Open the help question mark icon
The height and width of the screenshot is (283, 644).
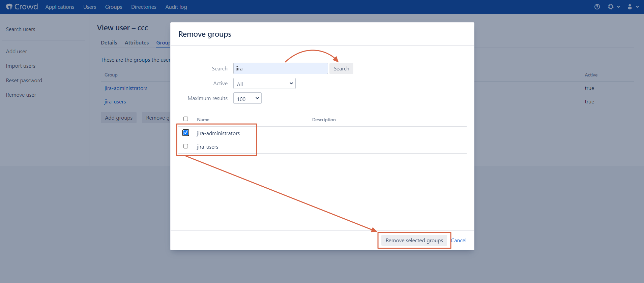point(597,7)
